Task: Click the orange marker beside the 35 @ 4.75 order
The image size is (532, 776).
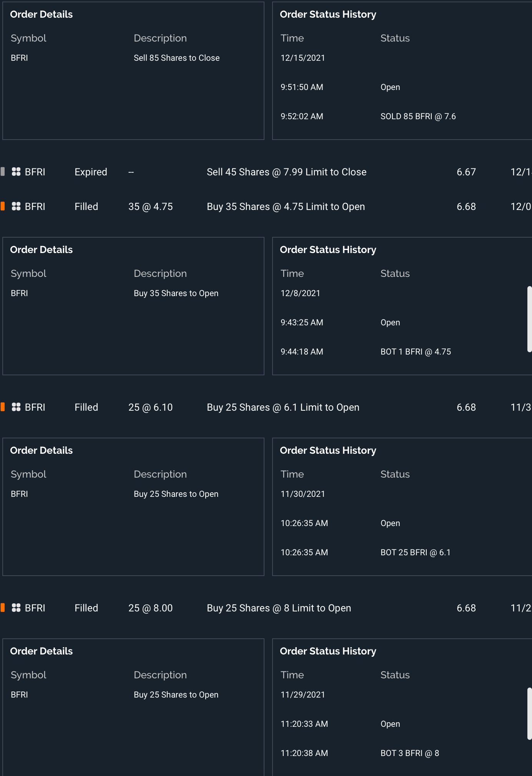Action: pyautogui.click(x=3, y=206)
